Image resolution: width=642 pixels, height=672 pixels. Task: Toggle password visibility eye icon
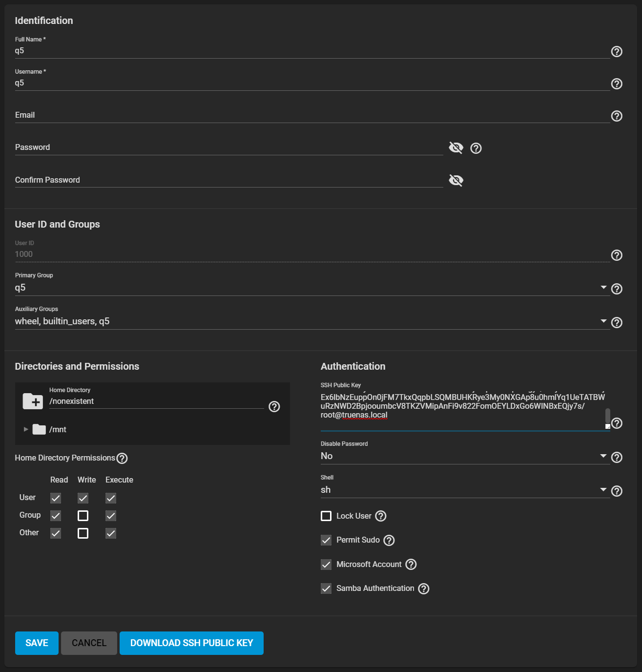point(456,147)
